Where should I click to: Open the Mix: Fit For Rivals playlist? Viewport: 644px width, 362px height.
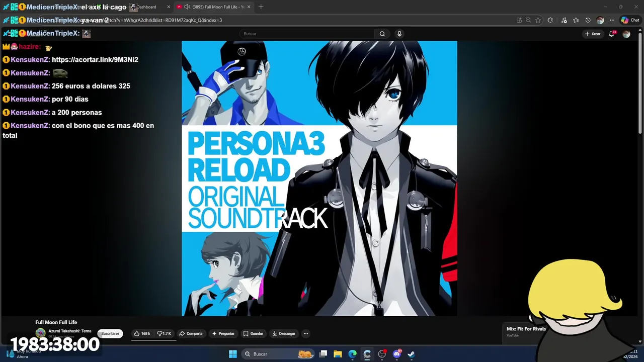coord(526,329)
